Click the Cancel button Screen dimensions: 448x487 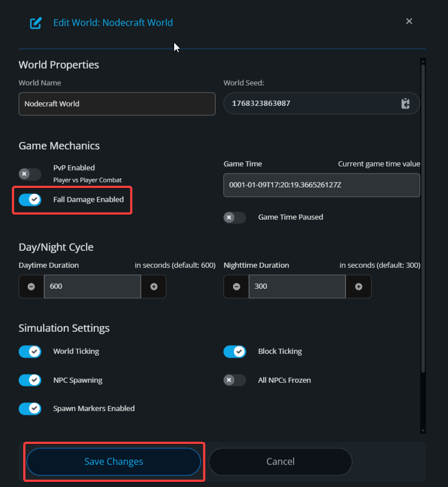(281, 462)
